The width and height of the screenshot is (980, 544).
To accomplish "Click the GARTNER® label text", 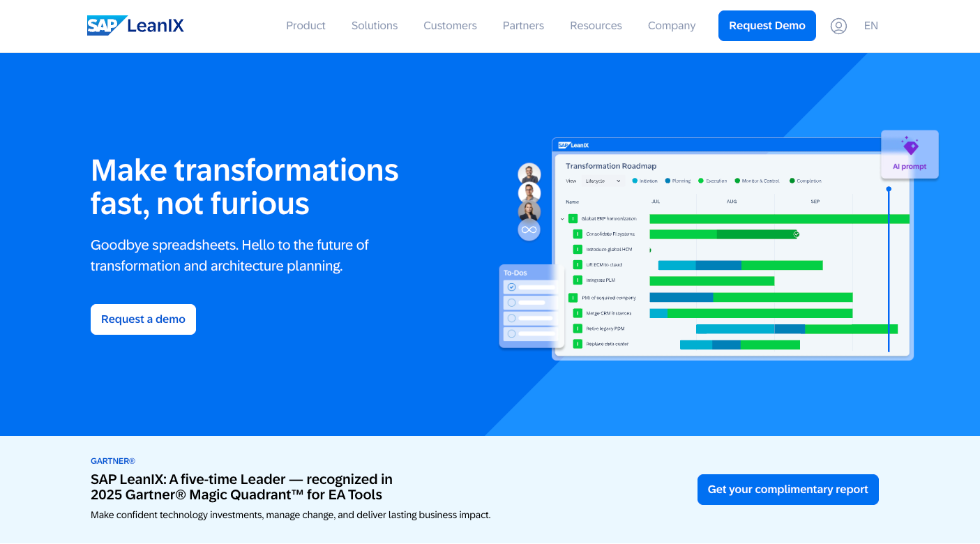I will click(113, 461).
